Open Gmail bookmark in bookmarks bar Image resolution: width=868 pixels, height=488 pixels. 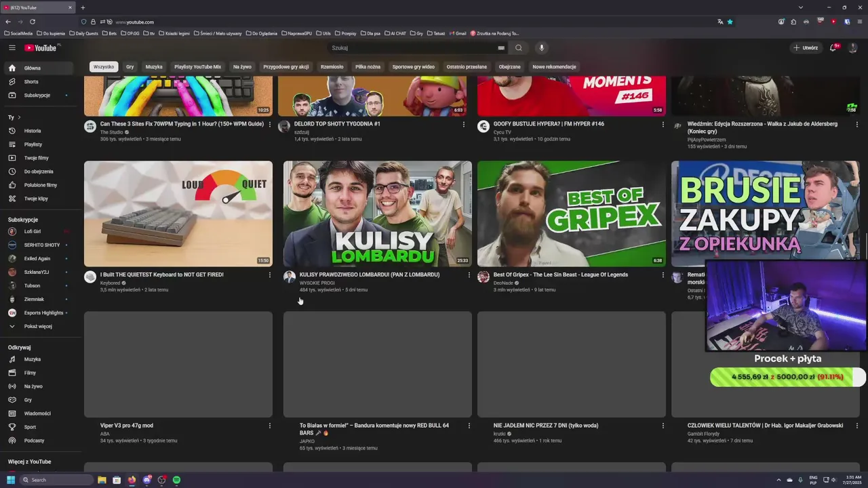[458, 33]
